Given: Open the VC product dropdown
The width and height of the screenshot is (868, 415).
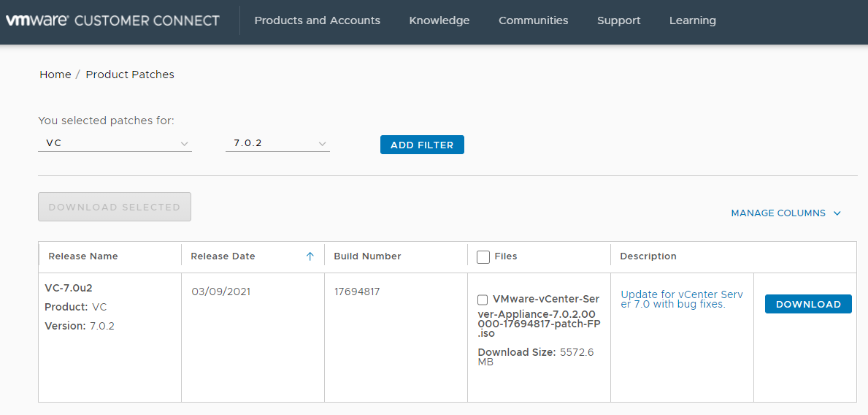Looking at the screenshot, I should tap(115, 143).
